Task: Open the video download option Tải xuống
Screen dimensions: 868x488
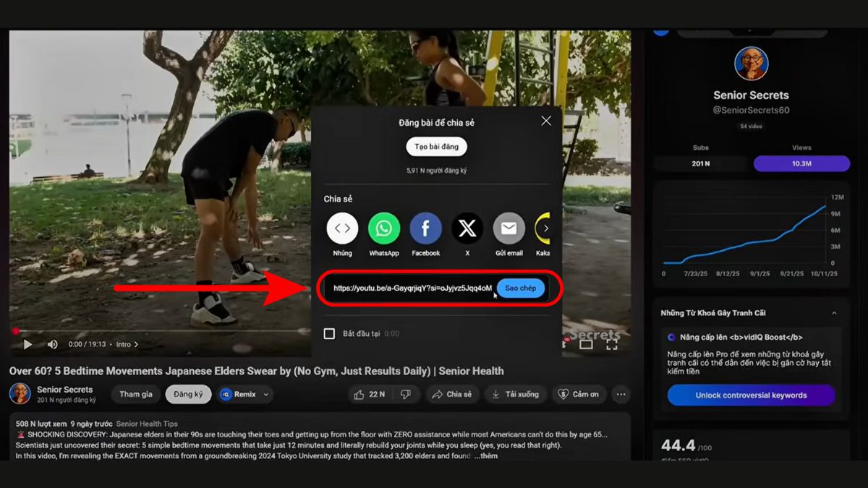Action: pos(516,394)
